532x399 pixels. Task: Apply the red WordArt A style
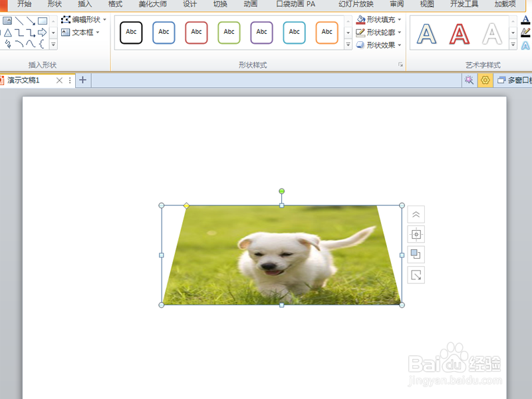(x=459, y=34)
